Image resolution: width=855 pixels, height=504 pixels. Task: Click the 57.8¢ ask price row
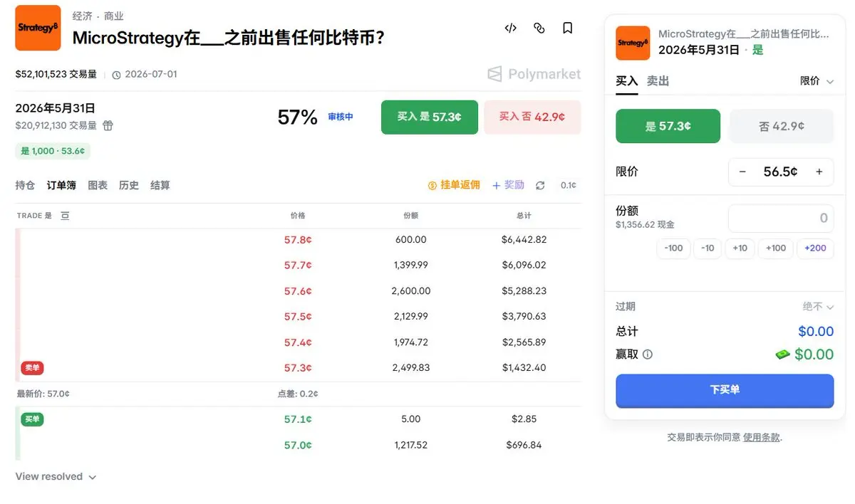(x=298, y=240)
